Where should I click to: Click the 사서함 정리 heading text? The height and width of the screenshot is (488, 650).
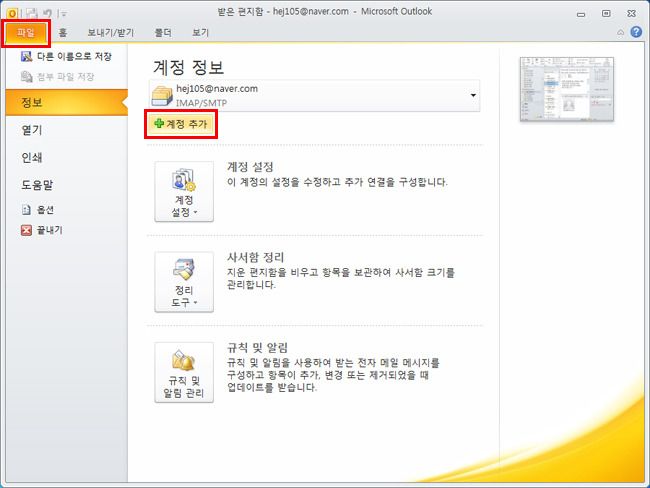point(255,257)
